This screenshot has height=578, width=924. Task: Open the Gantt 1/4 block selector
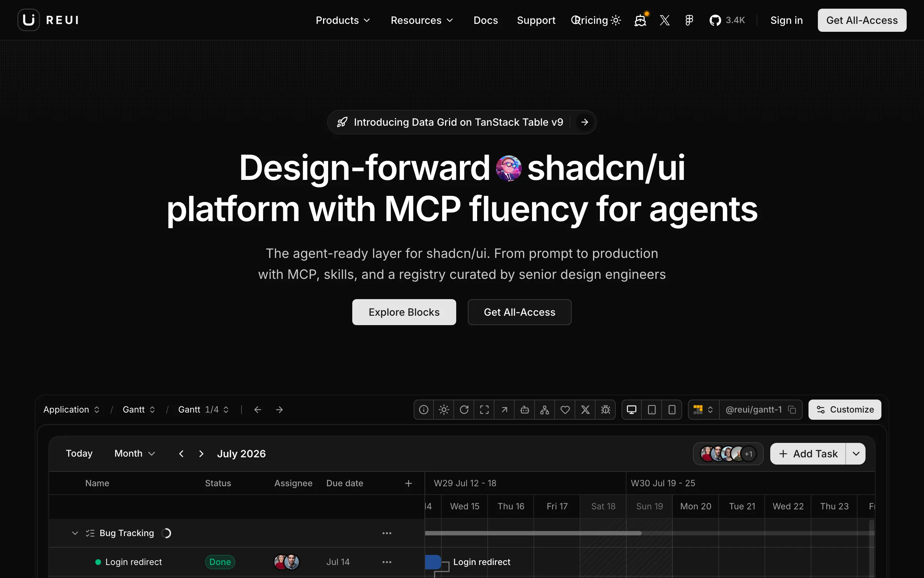[203, 409]
